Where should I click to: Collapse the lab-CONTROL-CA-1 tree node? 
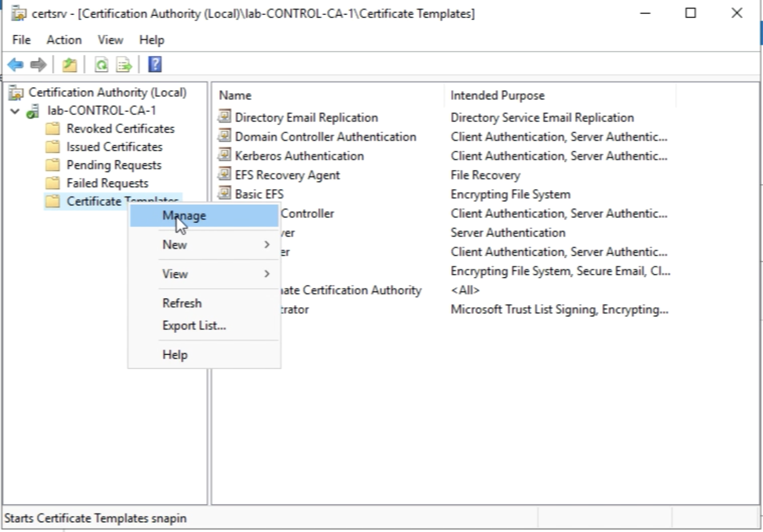15,111
